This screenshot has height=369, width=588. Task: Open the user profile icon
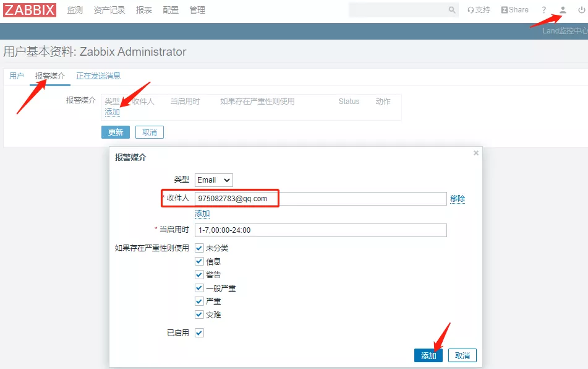point(563,10)
